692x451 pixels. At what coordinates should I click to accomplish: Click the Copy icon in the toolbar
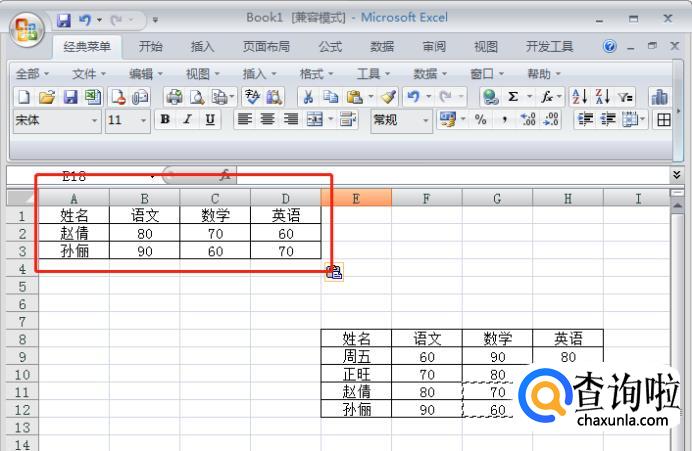[330, 97]
